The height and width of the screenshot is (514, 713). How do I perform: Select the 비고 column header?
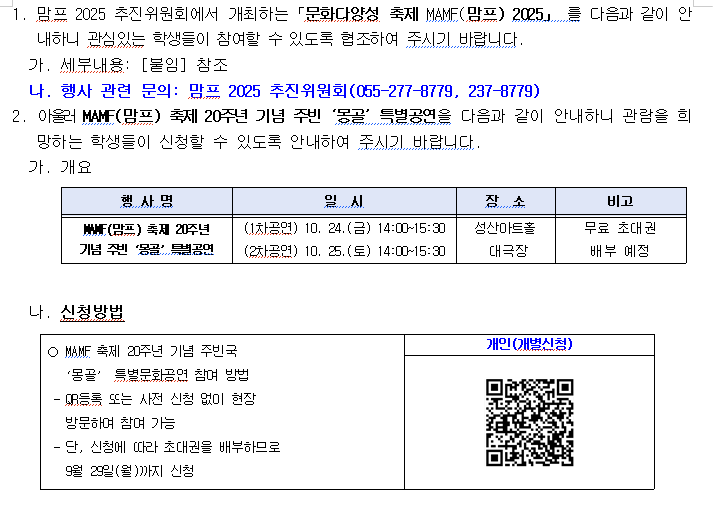tap(620, 201)
